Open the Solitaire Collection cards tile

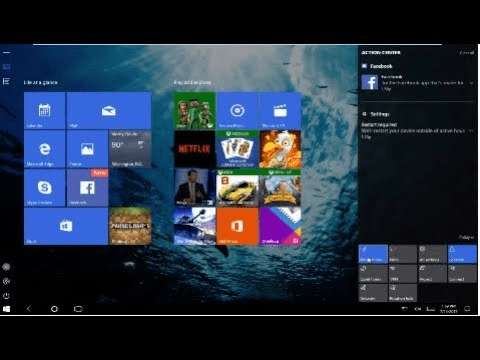[x=237, y=149]
